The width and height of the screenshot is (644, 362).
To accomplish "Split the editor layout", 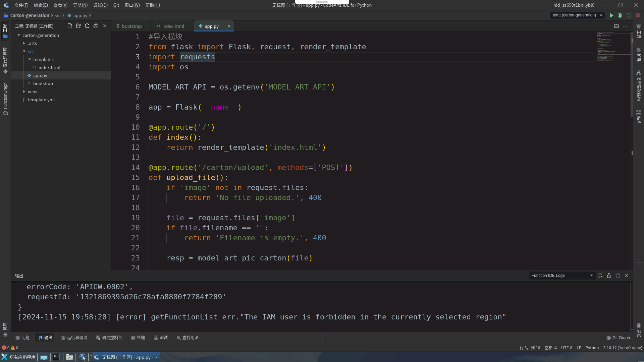I will tap(616, 26).
